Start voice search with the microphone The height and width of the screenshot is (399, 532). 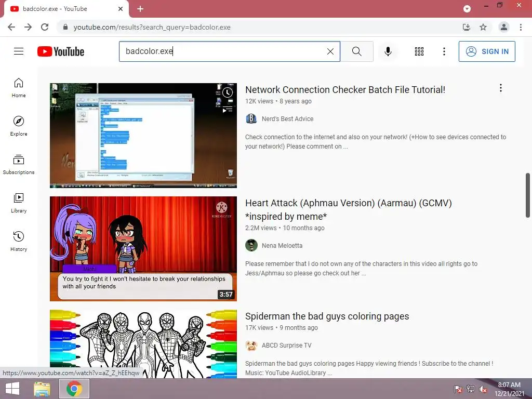(x=388, y=51)
